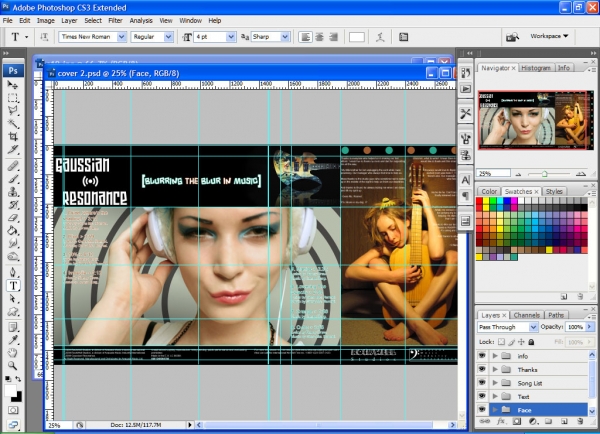Select the Crop tool
Screen dimensions: 600x434
(13, 137)
